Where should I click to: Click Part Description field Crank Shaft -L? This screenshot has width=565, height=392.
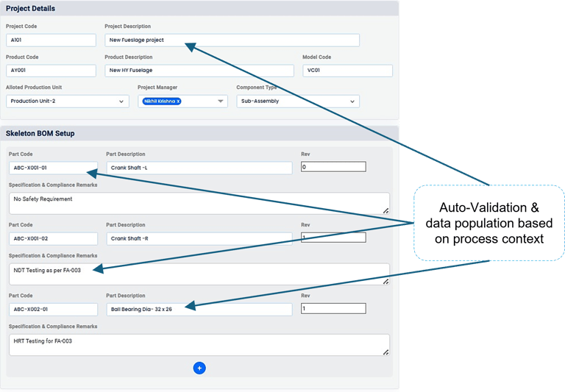tap(199, 168)
